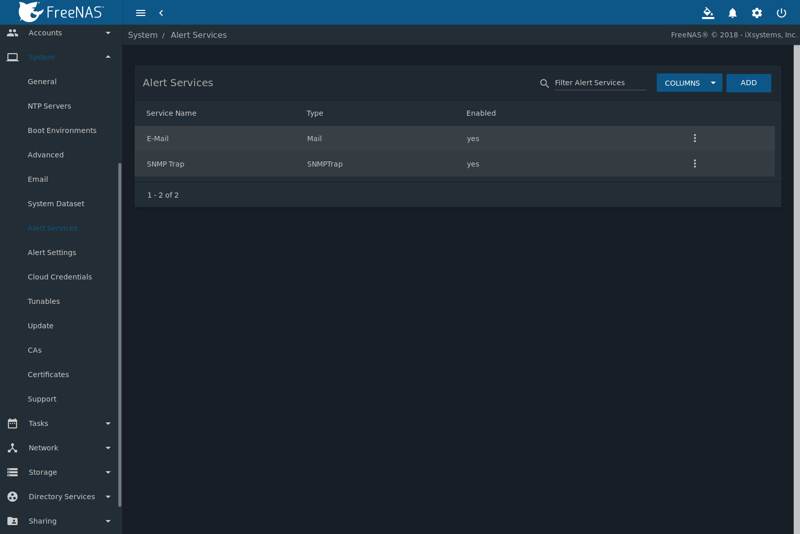This screenshot has height=534, width=800.
Task: Collapse sidebar with the back chevron
Action: [x=161, y=13]
